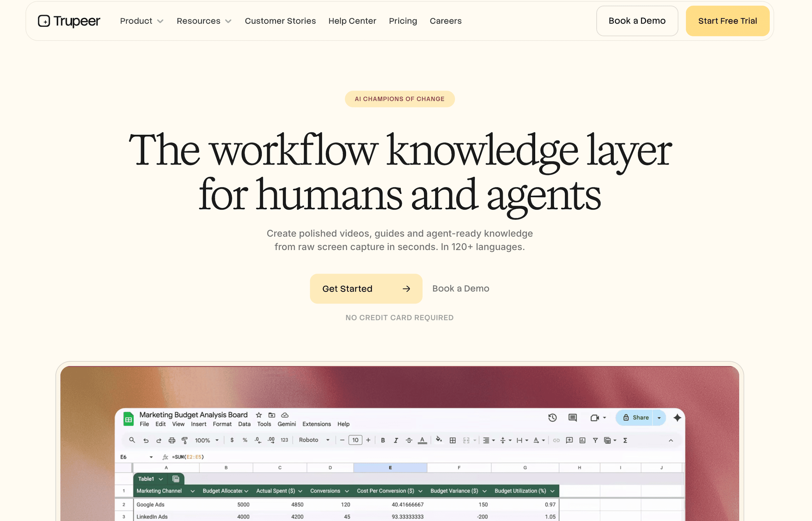Image resolution: width=812 pixels, height=521 pixels.
Task: Increase font size with the plus button
Action: pos(368,440)
